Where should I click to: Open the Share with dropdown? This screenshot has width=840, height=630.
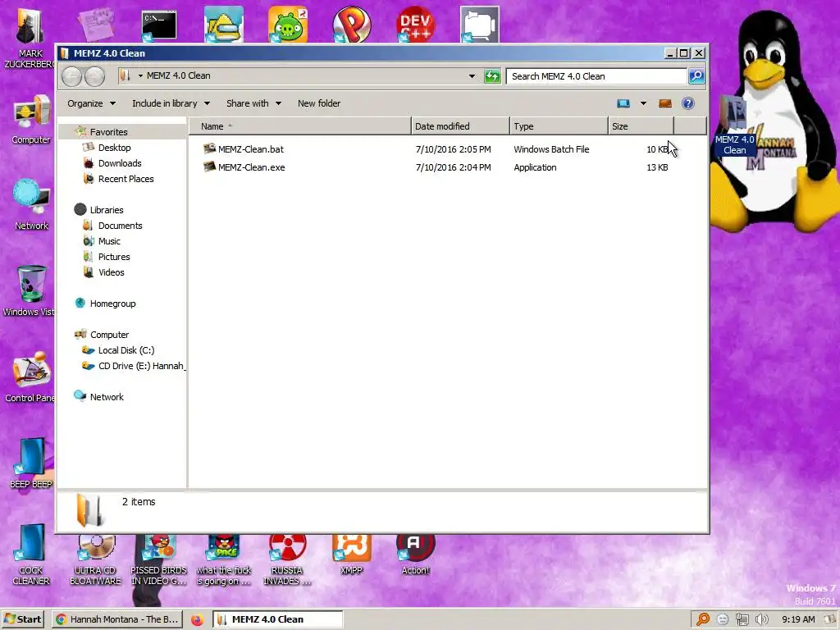tap(253, 103)
